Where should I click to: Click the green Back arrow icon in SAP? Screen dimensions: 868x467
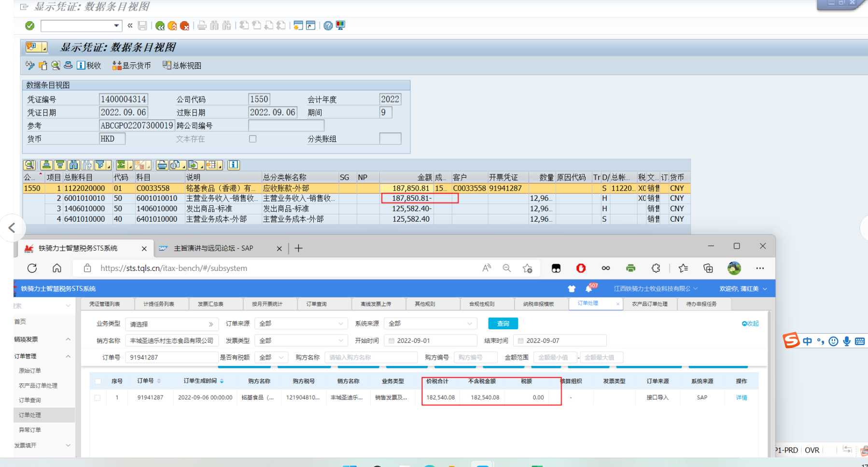(x=160, y=26)
